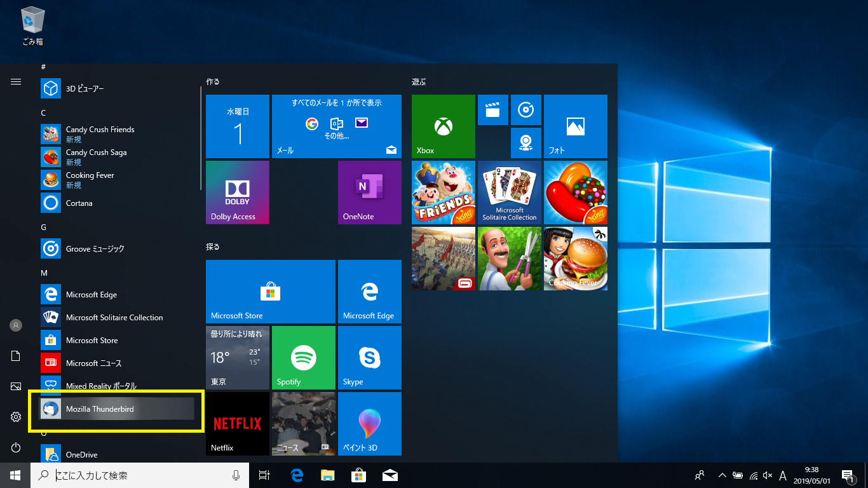The width and height of the screenshot is (868, 488).
Task: Open Cooking Fever in the app list
Action: pos(118,180)
